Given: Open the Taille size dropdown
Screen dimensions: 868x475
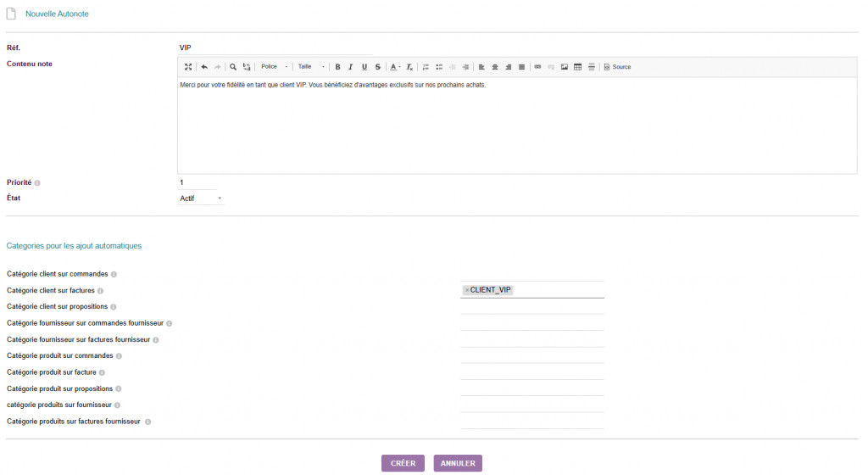Looking at the screenshot, I should tap(311, 67).
